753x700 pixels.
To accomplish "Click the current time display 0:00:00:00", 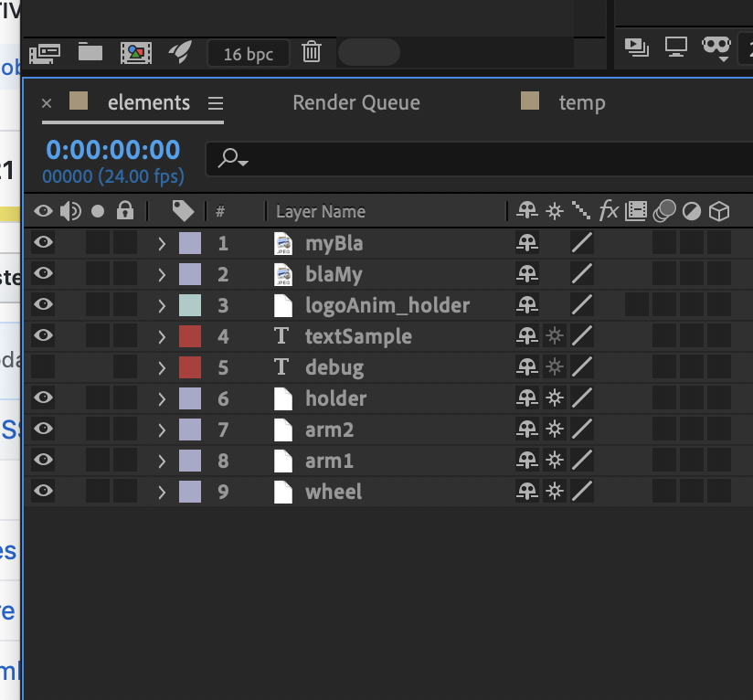I will point(111,150).
